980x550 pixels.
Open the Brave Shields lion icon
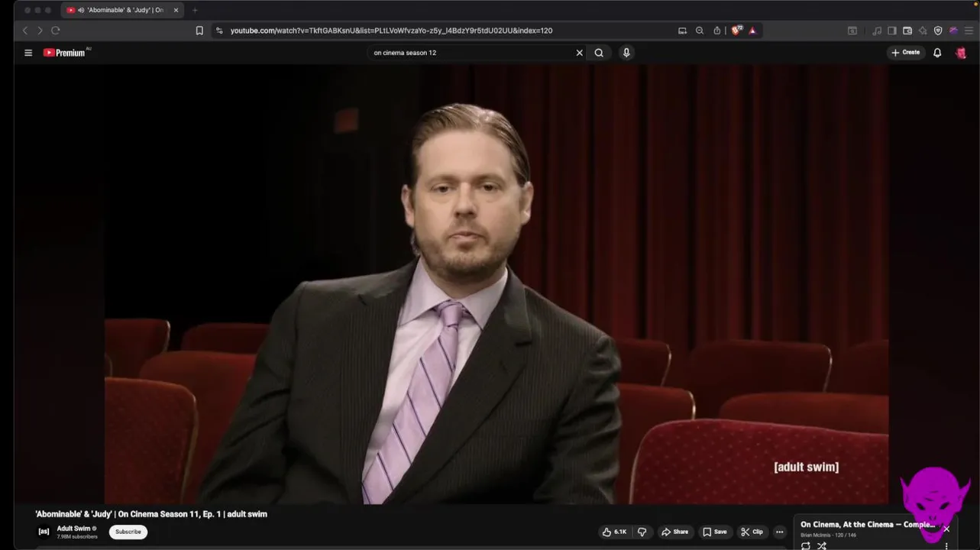736,31
